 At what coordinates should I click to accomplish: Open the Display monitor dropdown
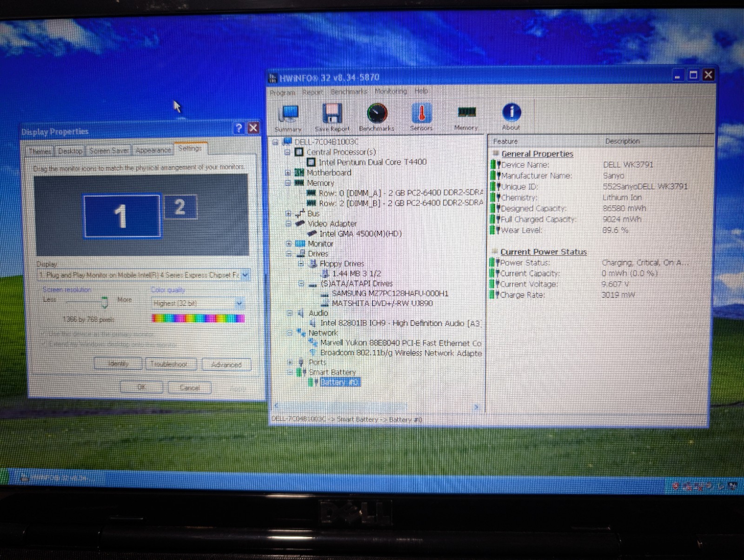245,275
